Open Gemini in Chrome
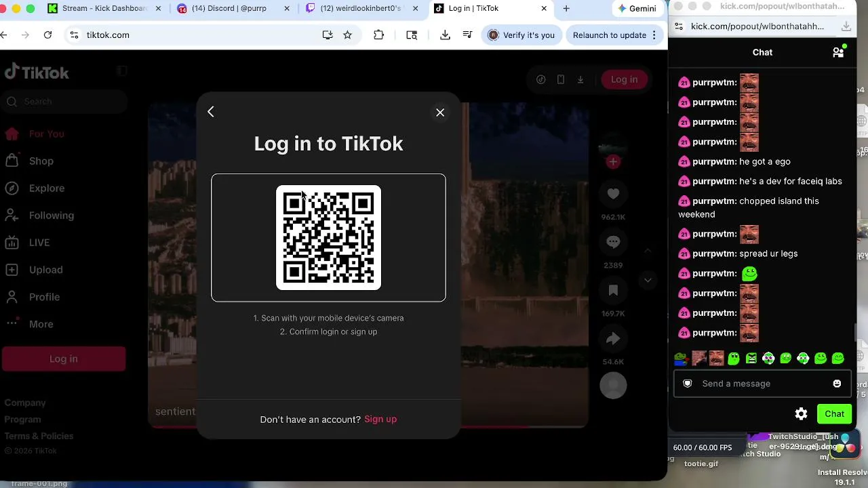Image resolution: width=868 pixels, height=488 pixels. [x=637, y=8]
